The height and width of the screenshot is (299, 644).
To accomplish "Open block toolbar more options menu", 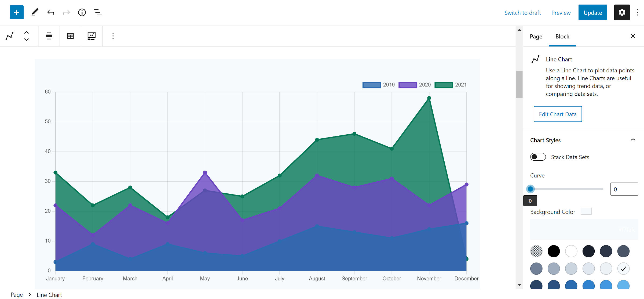I will point(113,36).
